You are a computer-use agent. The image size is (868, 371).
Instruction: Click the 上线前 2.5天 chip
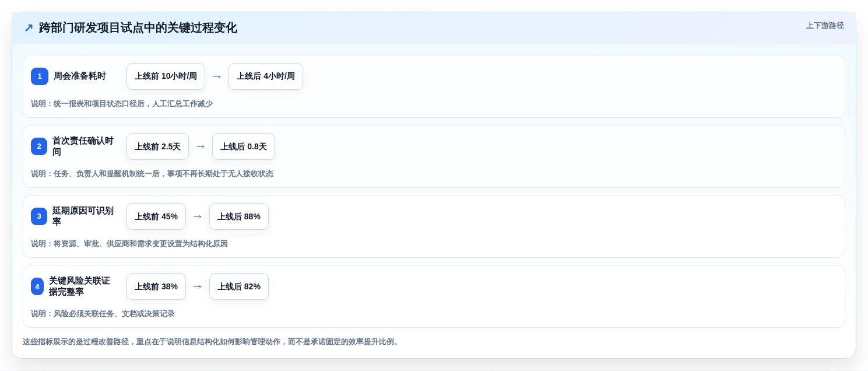click(157, 146)
